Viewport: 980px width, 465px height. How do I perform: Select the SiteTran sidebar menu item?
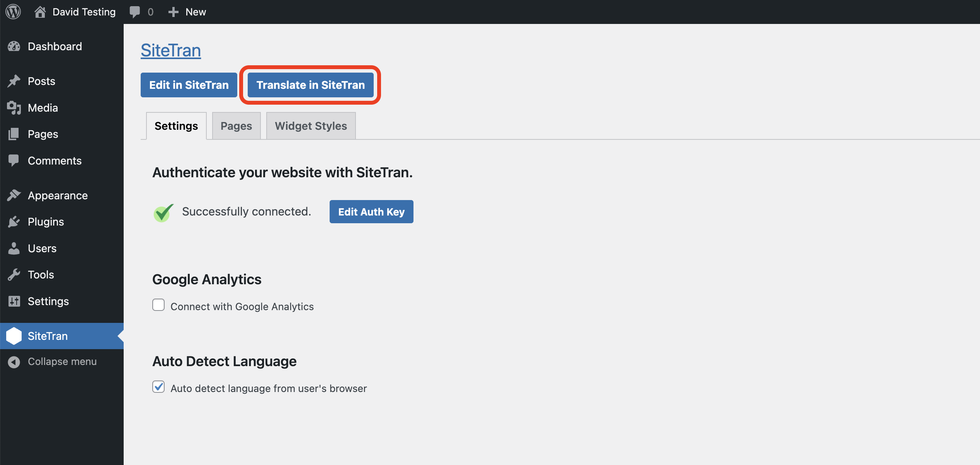[x=62, y=336]
